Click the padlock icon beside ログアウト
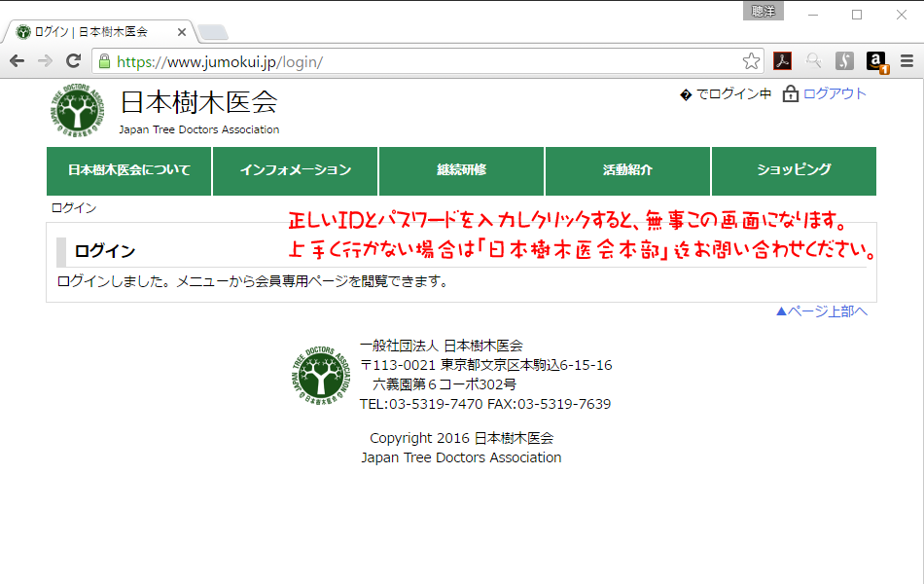This screenshot has height=584, width=924. click(790, 93)
